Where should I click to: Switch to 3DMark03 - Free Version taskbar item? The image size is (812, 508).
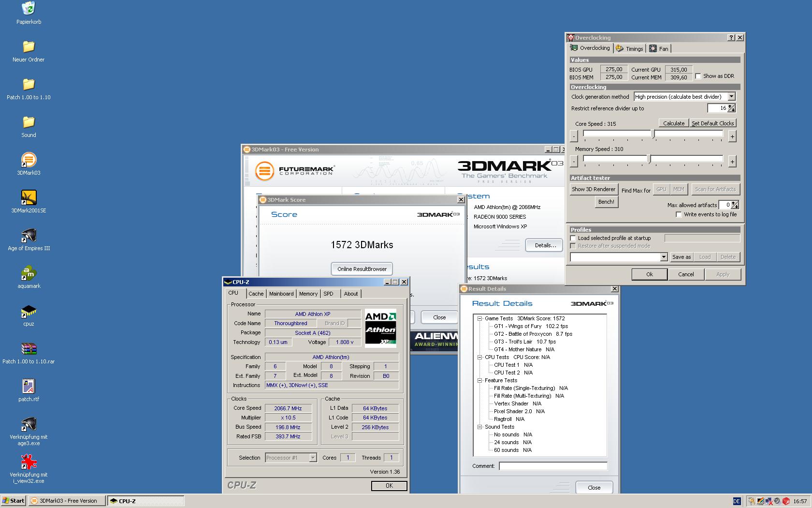coord(67,501)
